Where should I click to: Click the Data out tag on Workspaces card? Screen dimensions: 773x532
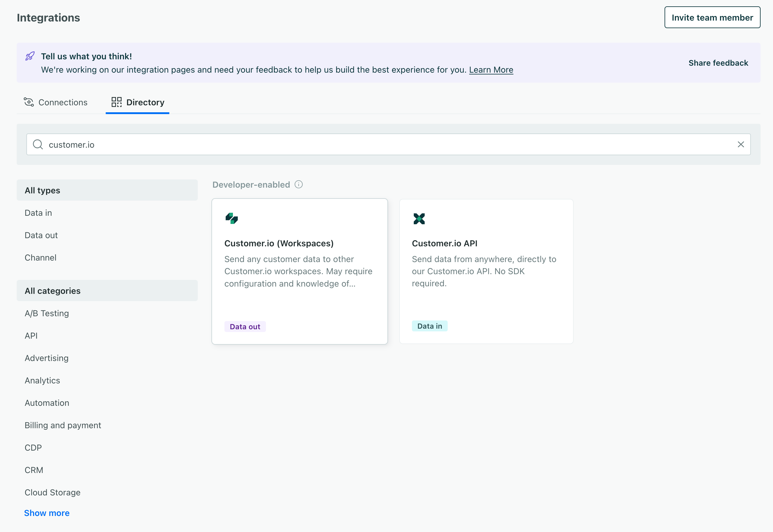245,326
